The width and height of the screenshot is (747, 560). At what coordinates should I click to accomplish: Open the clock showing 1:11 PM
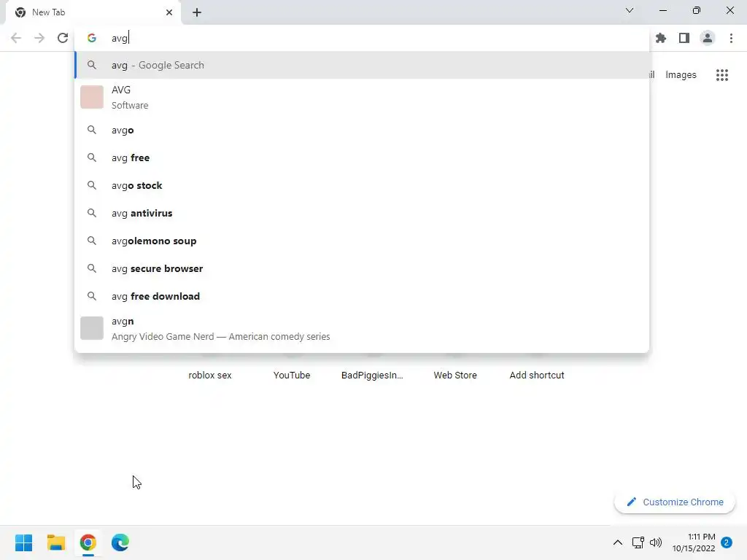(x=694, y=542)
